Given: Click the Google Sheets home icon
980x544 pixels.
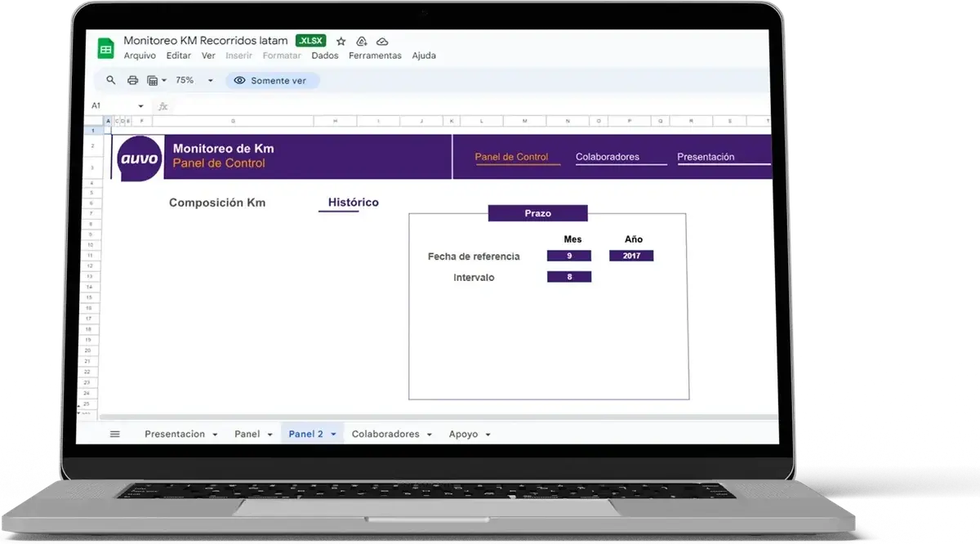Looking at the screenshot, I should click(x=105, y=48).
